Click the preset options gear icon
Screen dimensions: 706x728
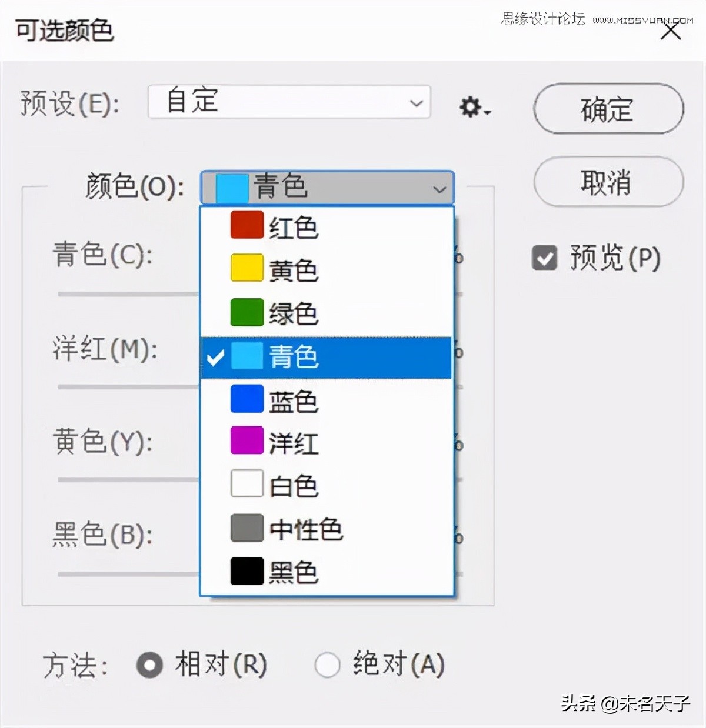[471, 106]
